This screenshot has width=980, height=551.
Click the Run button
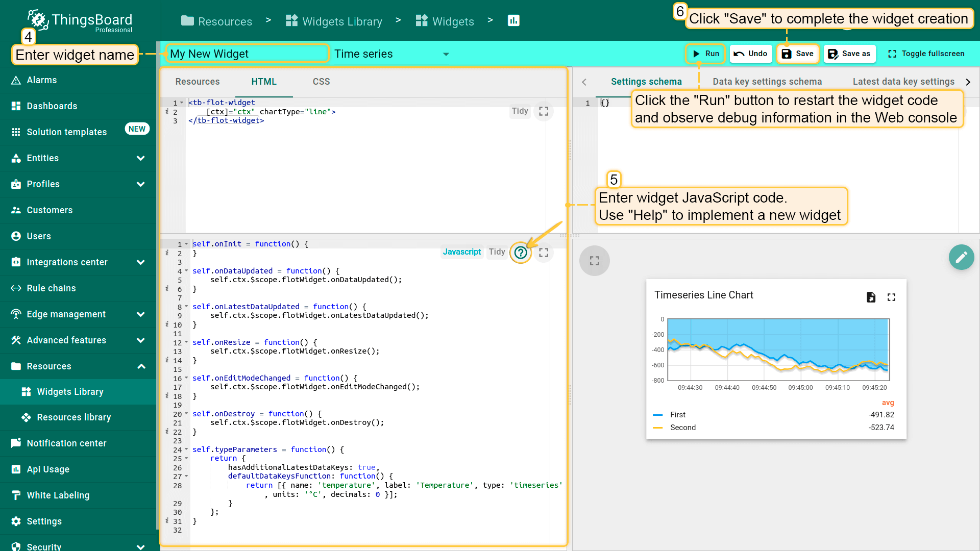[x=705, y=54]
